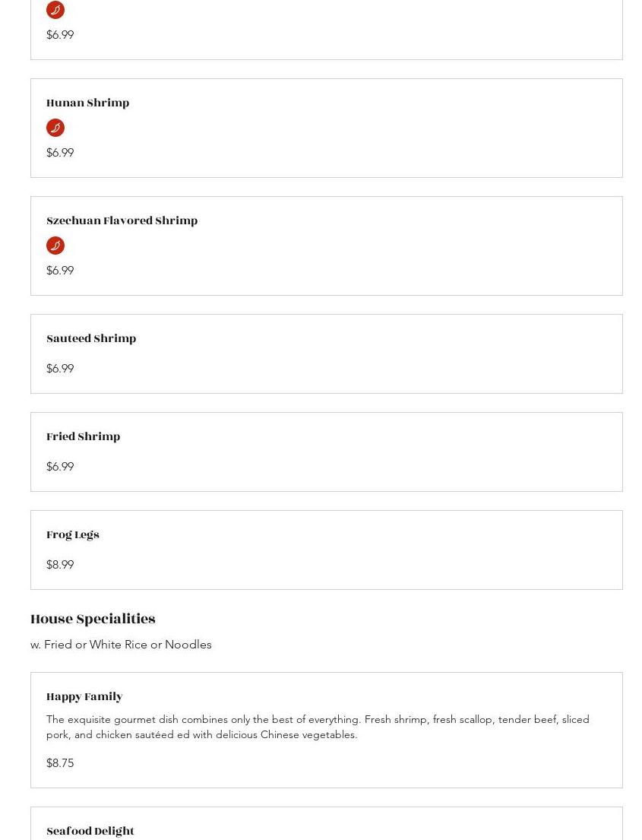Select the Szechuan Flavored Shrimp title
The width and height of the screenshot is (642, 840).
coord(122,221)
